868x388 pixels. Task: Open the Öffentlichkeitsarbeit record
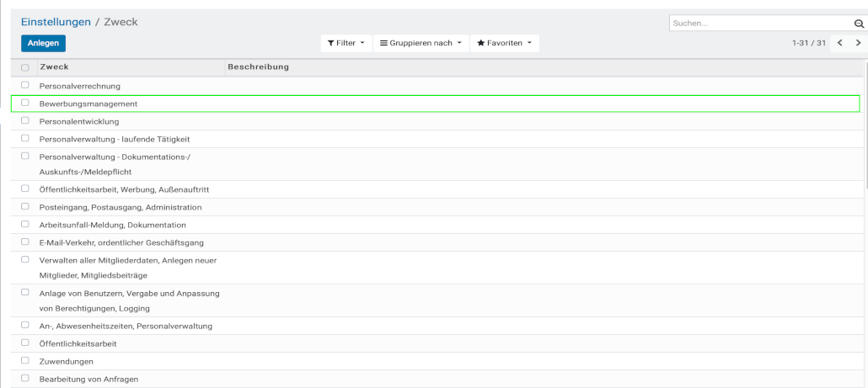[x=78, y=343]
